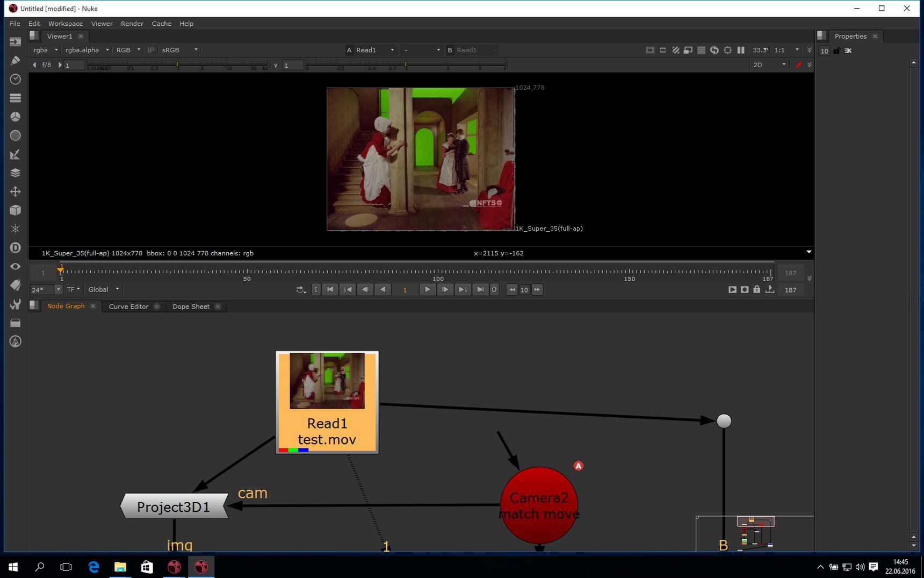
Task: Click the timeline playhead marker at frame 1
Action: pyautogui.click(x=61, y=269)
